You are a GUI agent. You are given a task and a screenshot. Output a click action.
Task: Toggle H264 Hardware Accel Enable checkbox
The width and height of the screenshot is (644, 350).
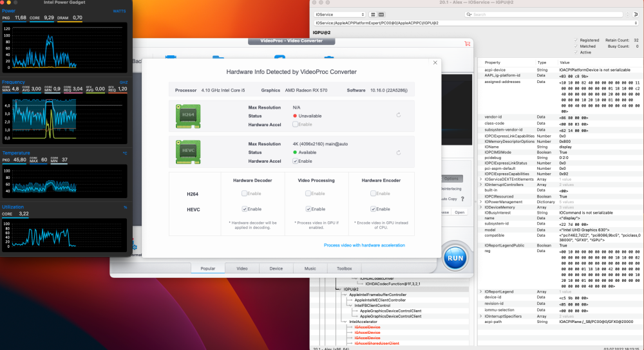pos(295,124)
